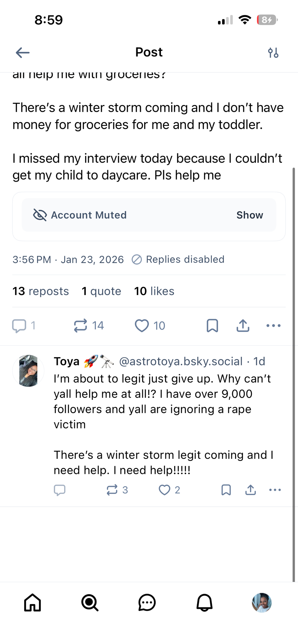Image resolution: width=298 pixels, height=644 pixels.
Task: Repost the main post with 14 reposts
Action: click(81, 326)
